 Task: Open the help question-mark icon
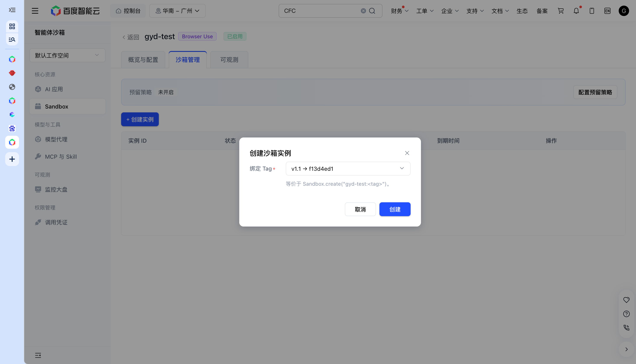(x=626, y=314)
